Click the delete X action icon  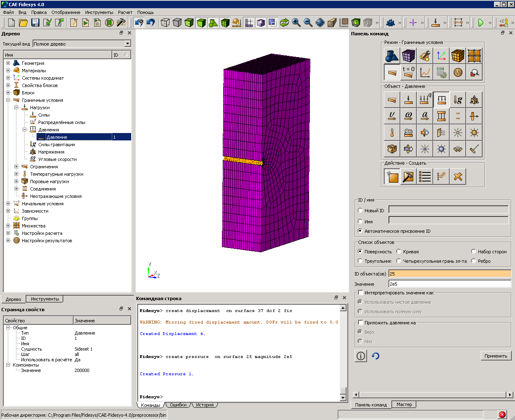tap(458, 177)
